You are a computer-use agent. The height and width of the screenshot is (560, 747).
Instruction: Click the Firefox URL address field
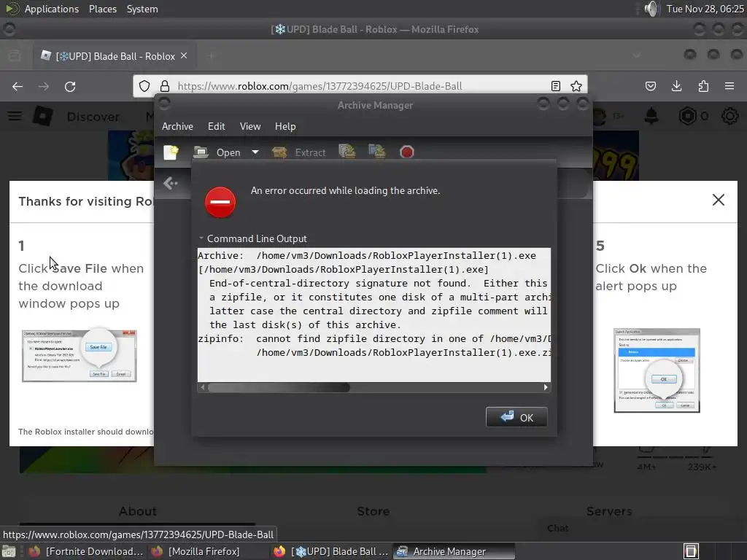360,86
